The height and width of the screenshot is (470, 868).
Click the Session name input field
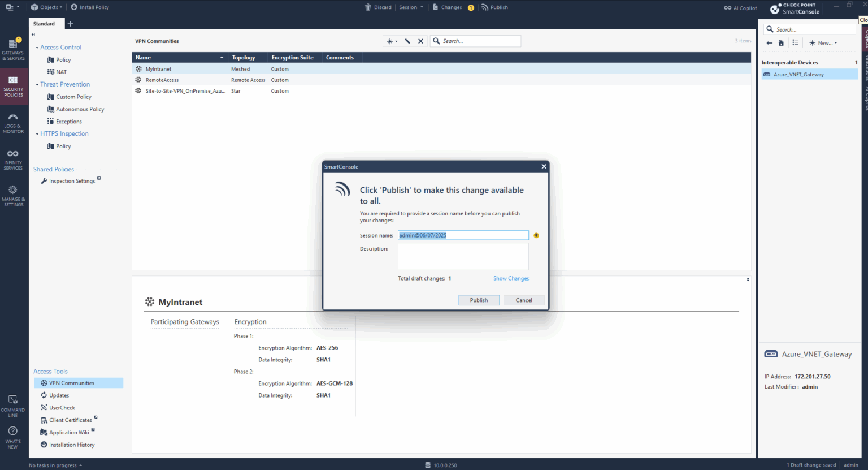(463, 235)
